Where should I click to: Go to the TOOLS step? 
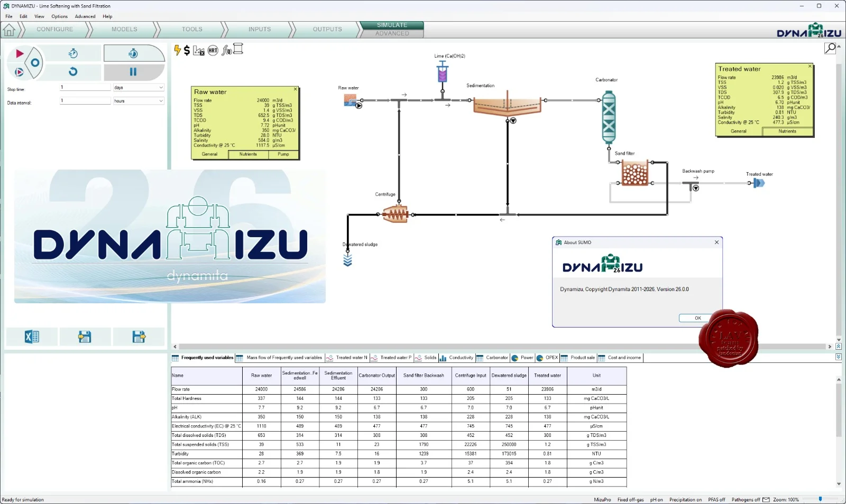192,30
